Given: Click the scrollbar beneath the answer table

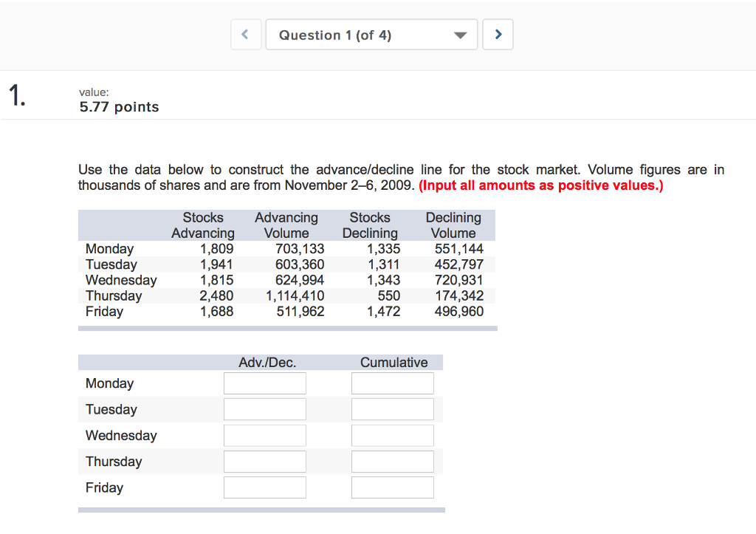Looking at the screenshot, I should (x=261, y=510).
